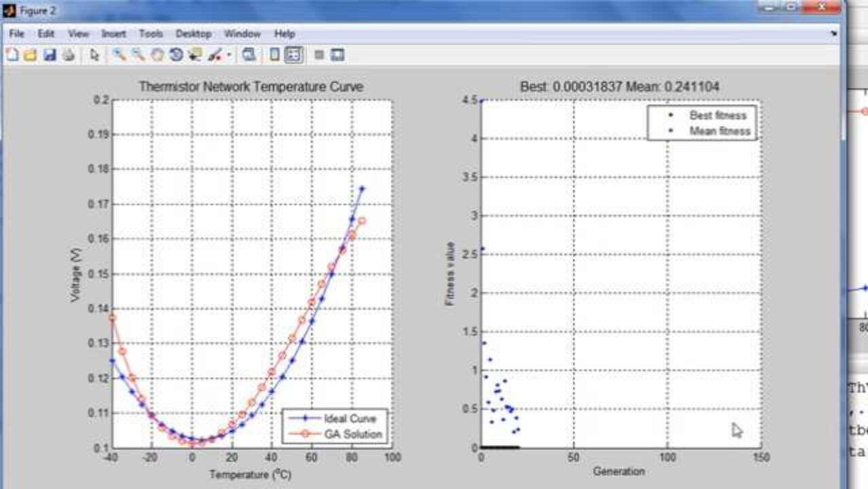868x489 pixels.
Task: Select the Zoom Out magnifier tool
Action: (138, 56)
